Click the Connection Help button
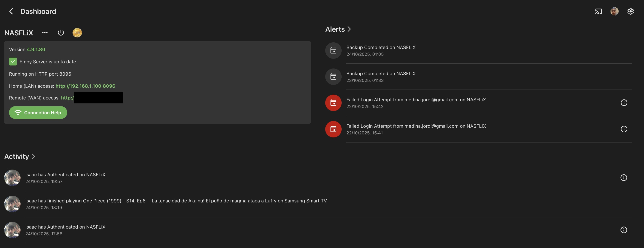The image size is (644, 248). pos(38,112)
